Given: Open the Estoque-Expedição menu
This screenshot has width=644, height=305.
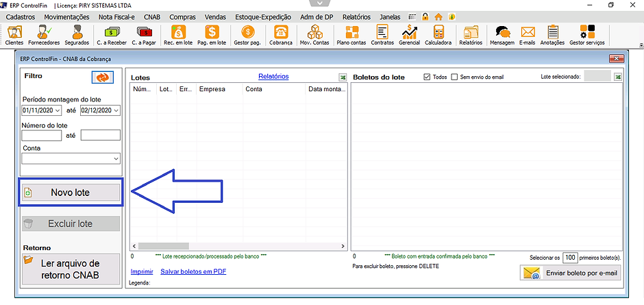Looking at the screenshot, I should (x=263, y=17).
